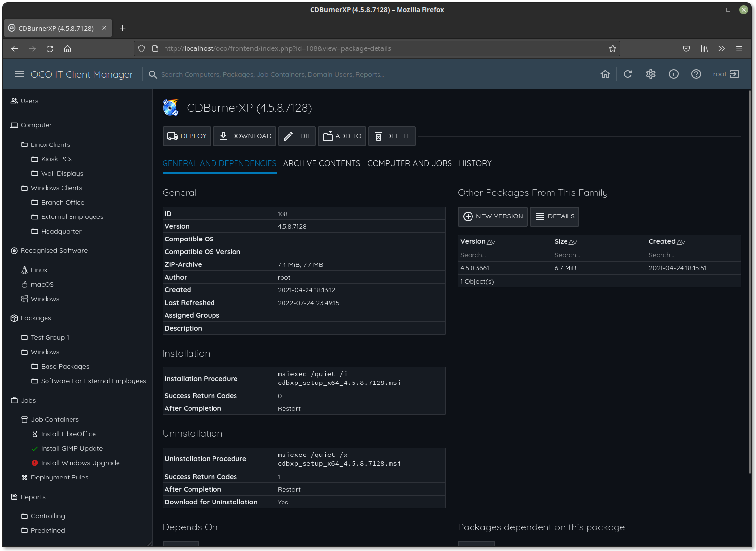Open settings gear in header

click(651, 74)
